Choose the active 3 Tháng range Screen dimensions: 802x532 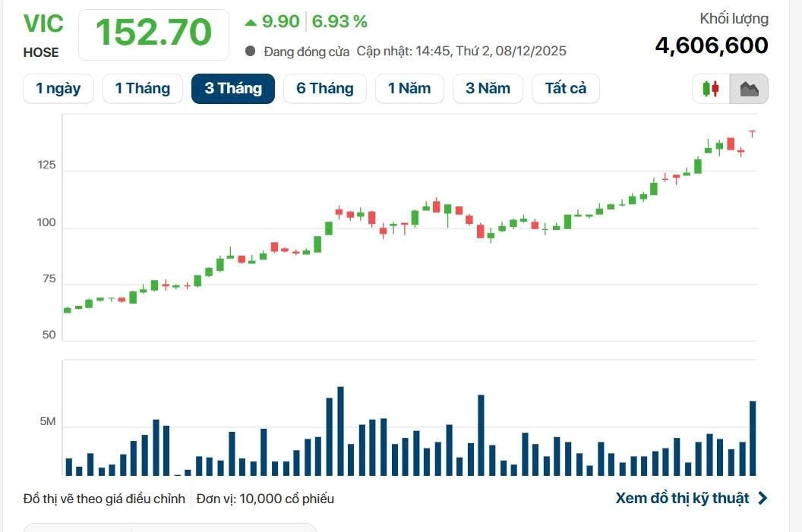pos(232,89)
